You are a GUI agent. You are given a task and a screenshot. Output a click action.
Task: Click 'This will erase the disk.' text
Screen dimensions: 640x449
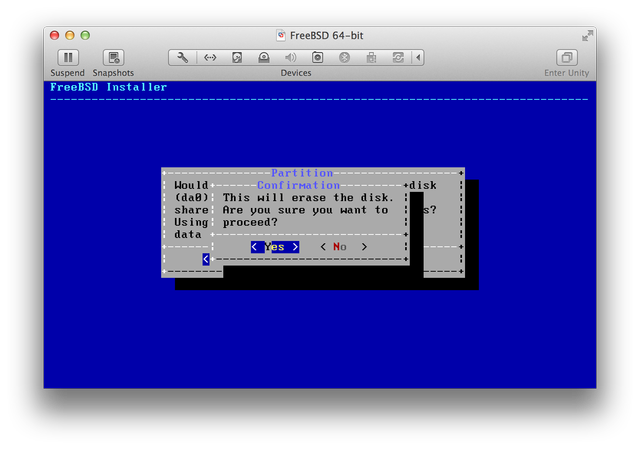308,198
